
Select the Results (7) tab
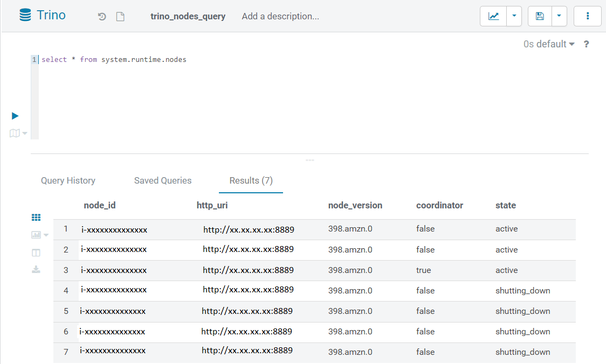tap(251, 180)
